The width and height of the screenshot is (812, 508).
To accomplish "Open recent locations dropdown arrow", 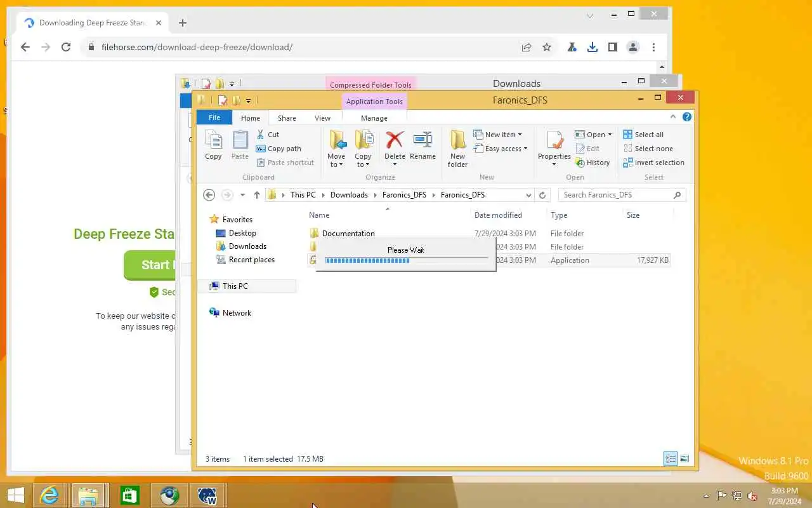I will click(242, 195).
